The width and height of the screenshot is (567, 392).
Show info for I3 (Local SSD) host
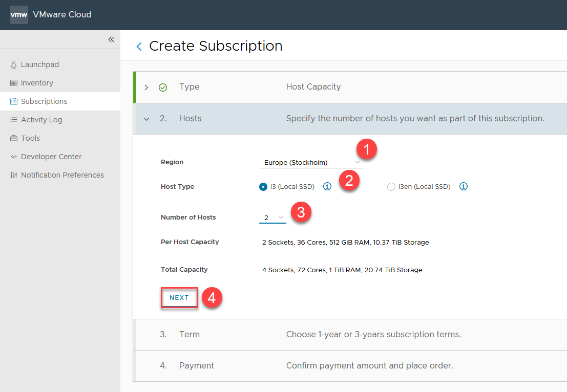[327, 187]
